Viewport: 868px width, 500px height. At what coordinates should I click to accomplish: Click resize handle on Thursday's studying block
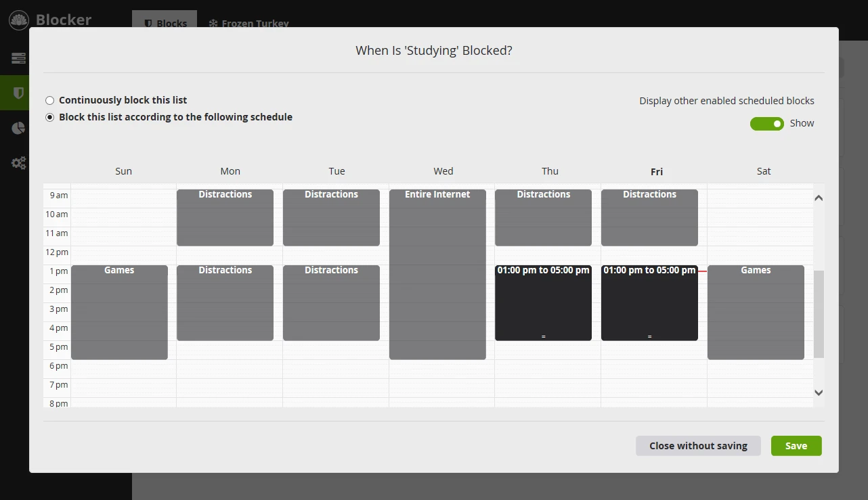click(x=543, y=336)
